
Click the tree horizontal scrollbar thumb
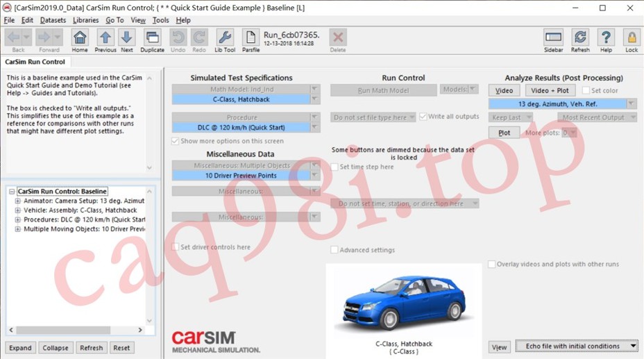coord(63,330)
